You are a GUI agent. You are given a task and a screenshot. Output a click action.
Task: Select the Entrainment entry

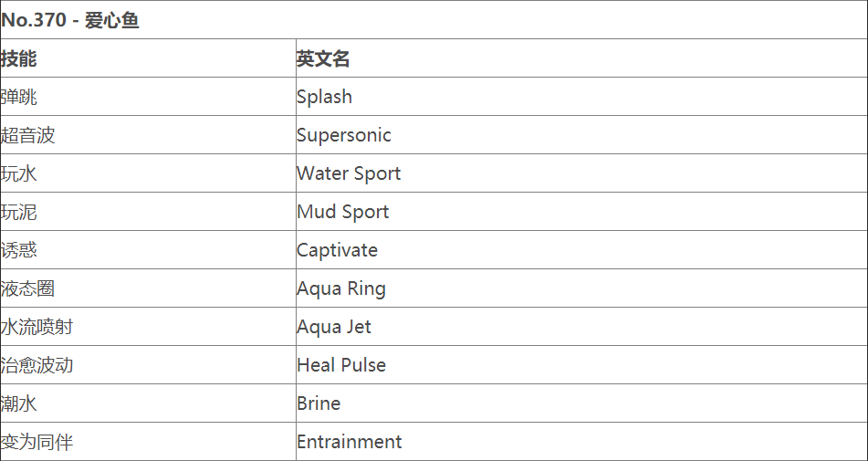349,442
